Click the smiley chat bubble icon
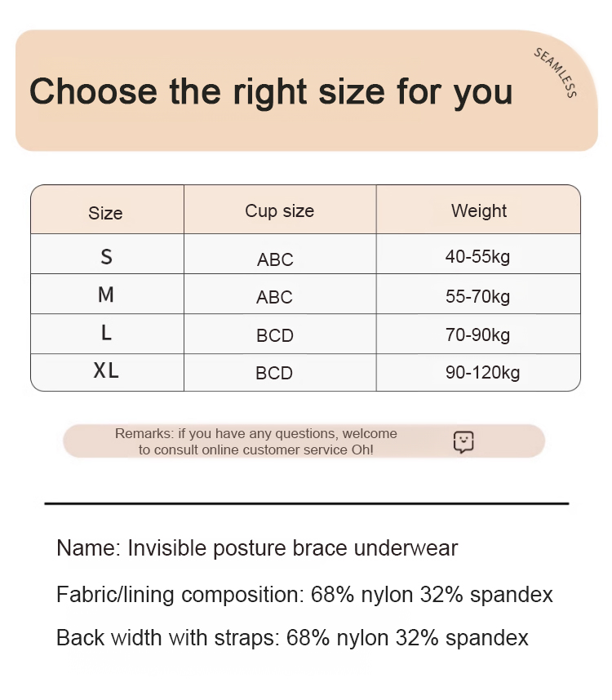The image size is (612, 700). pyautogui.click(x=463, y=442)
